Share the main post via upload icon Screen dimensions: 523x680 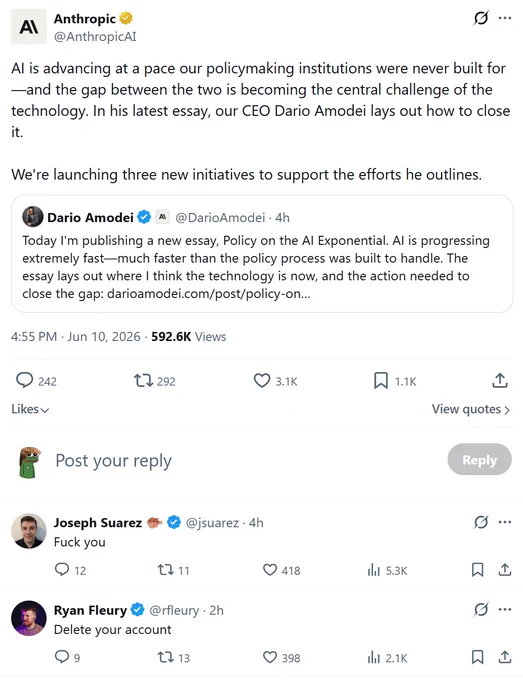pyautogui.click(x=500, y=380)
